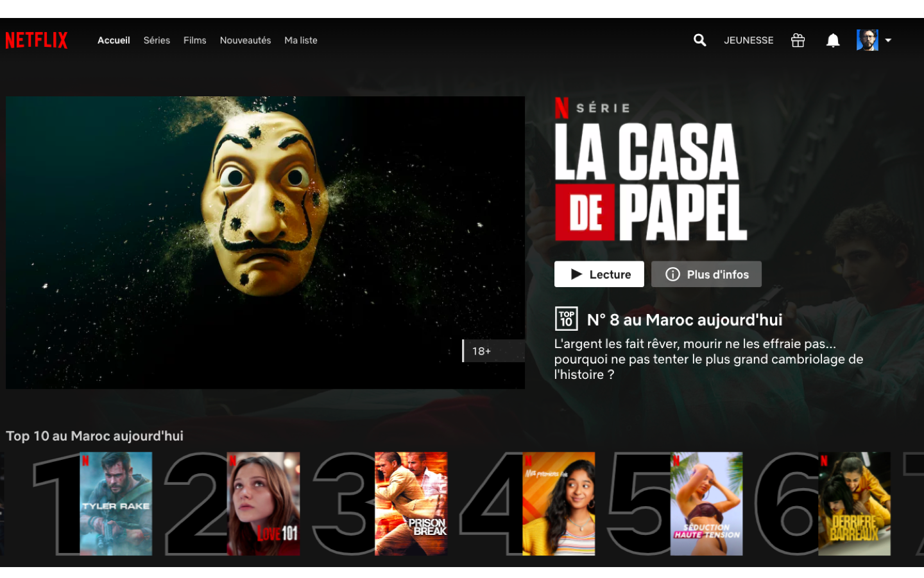Click the Netflix logo
Screen dimensions: 924x578
[37, 40]
